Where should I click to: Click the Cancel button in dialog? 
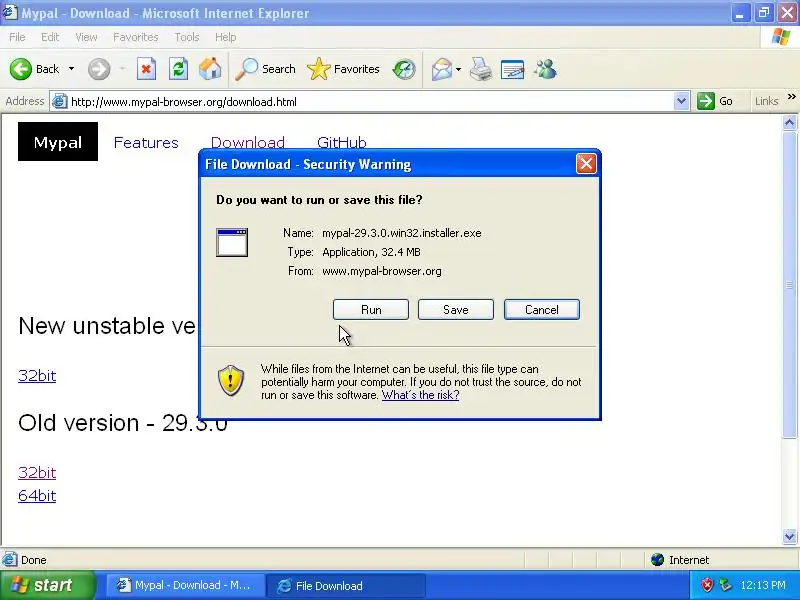[542, 310]
